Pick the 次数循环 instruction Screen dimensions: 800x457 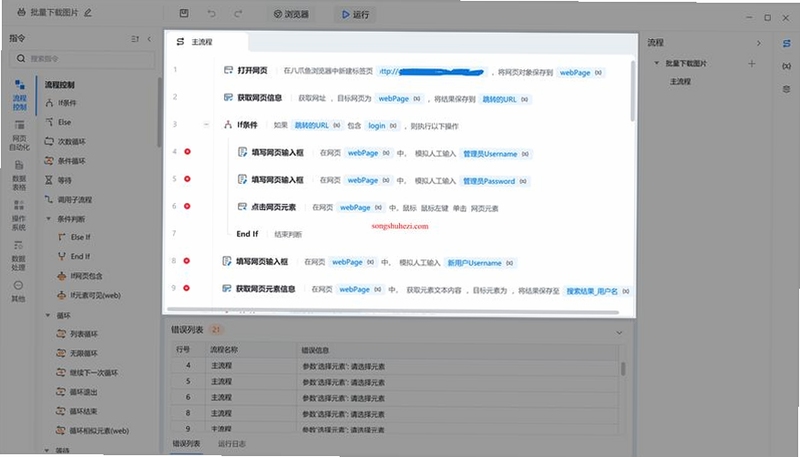tap(65, 141)
